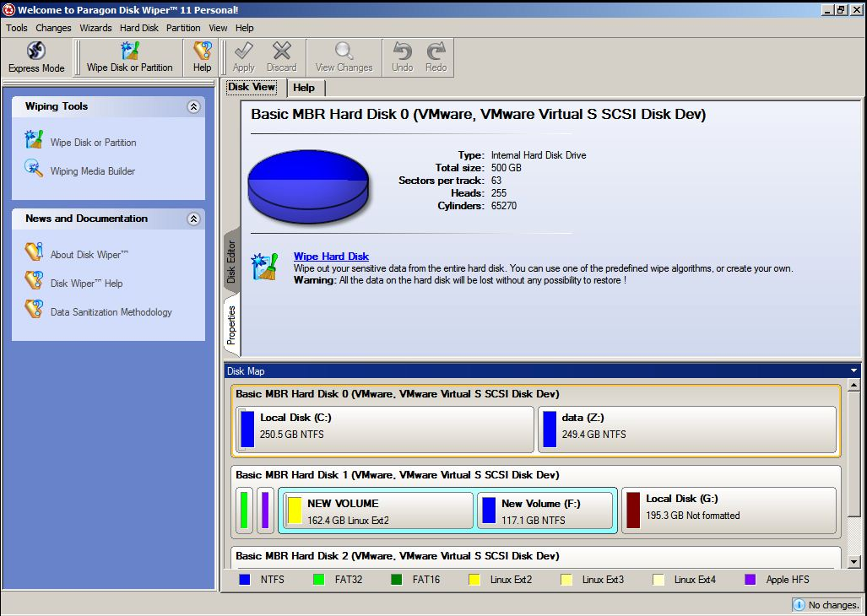Screen dimensions: 867x616
Task: Click Wipe Disk or Partition toolbar icon
Action: [129, 51]
